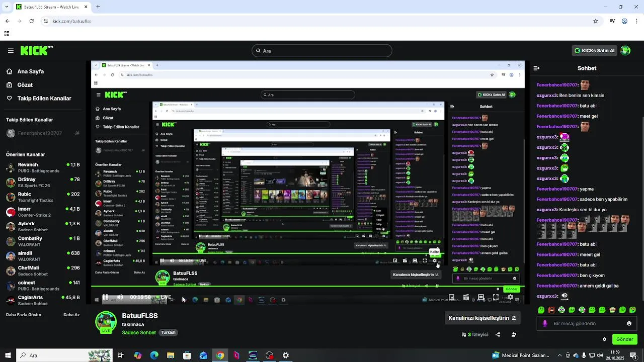Open chat settings gear icon
The width and height of the screenshot is (644, 362).
604,339
